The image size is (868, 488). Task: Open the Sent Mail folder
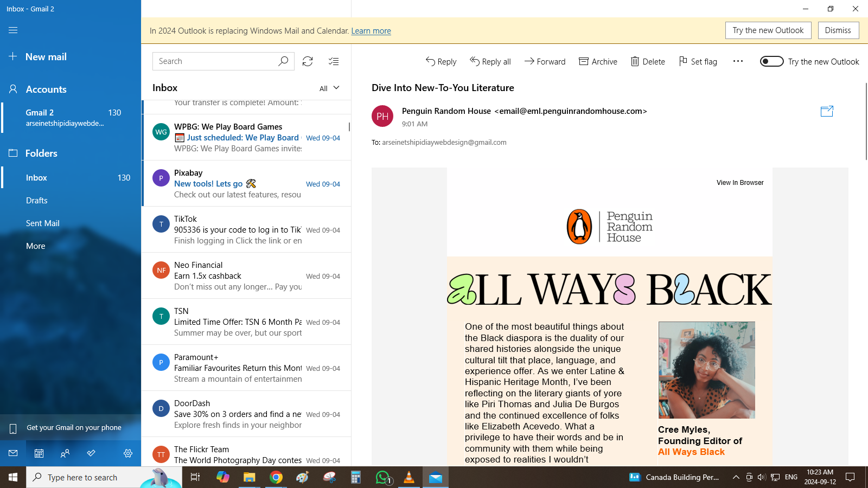point(43,223)
